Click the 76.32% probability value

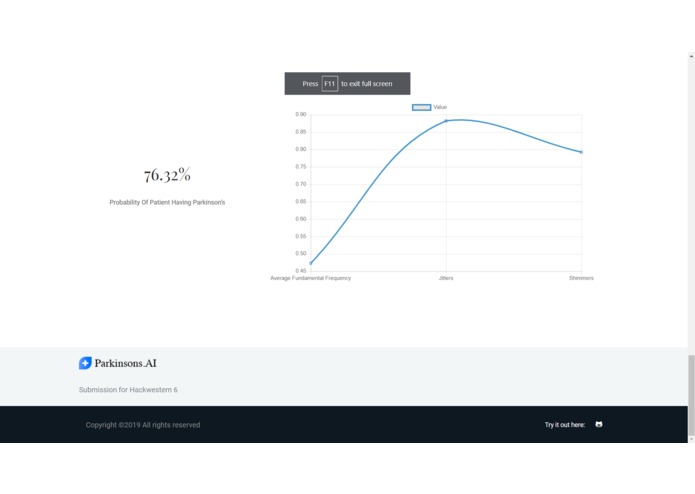(x=167, y=175)
